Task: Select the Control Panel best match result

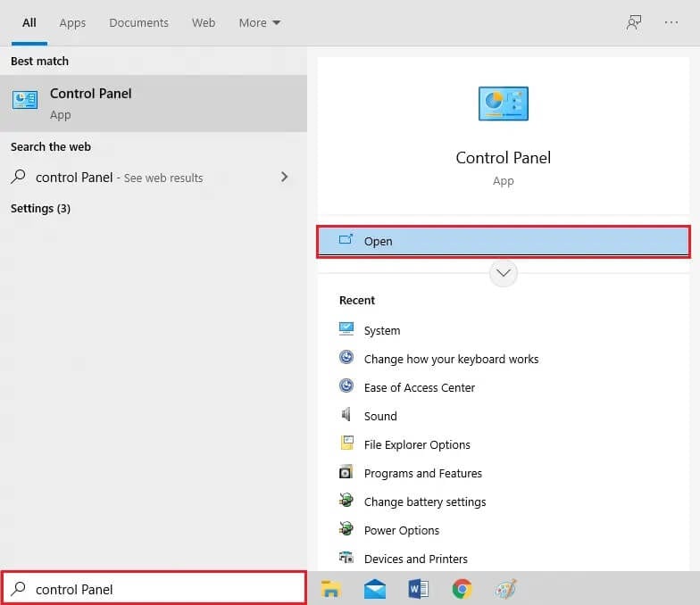Action: tap(153, 104)
